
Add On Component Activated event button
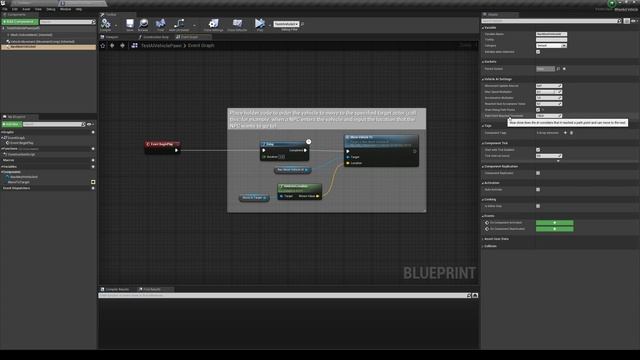[x=554, y=222]
